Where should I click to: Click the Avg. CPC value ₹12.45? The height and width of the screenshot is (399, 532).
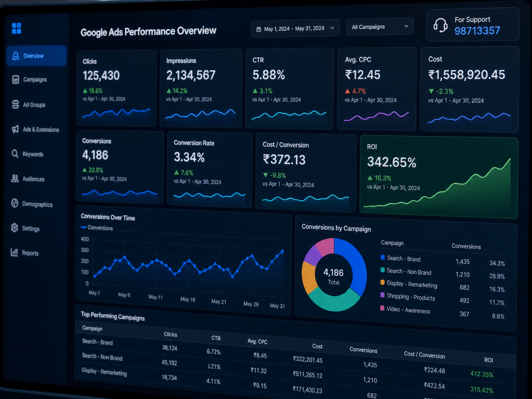(363, 75)
